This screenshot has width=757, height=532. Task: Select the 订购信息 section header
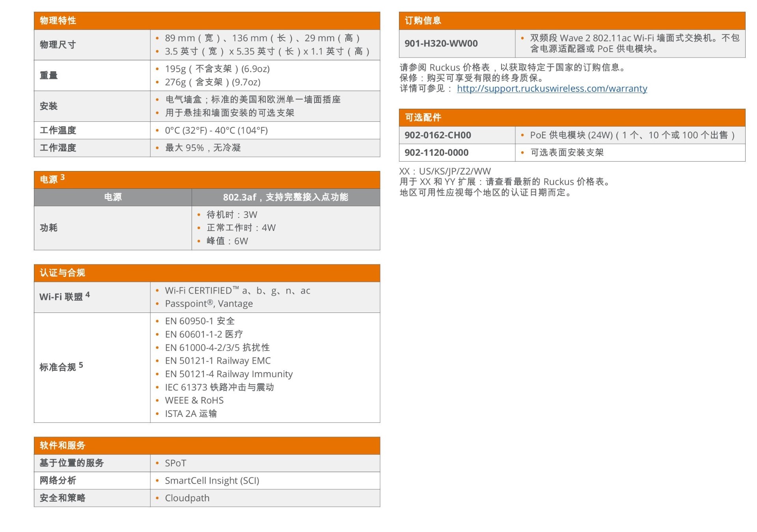[x=572, y=20]
